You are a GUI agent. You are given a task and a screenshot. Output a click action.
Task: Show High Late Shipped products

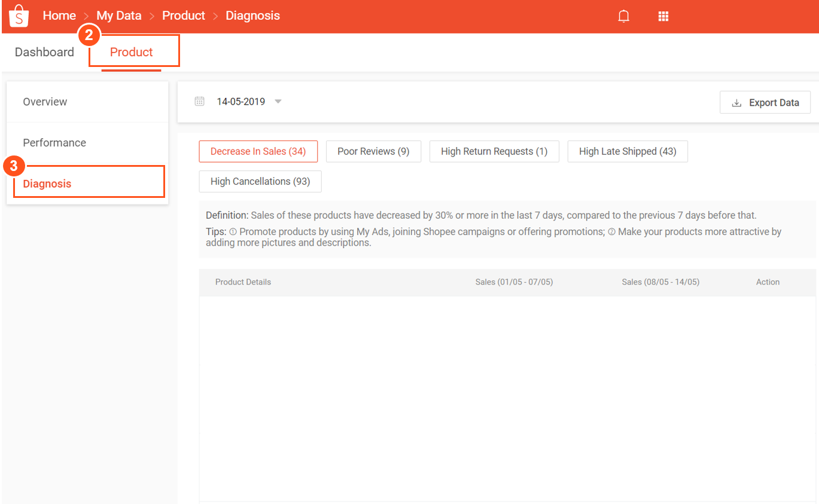click(628, 151)
